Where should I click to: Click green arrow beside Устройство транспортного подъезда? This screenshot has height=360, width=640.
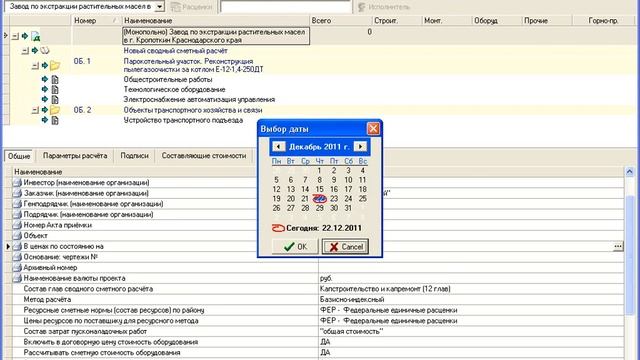45,120
